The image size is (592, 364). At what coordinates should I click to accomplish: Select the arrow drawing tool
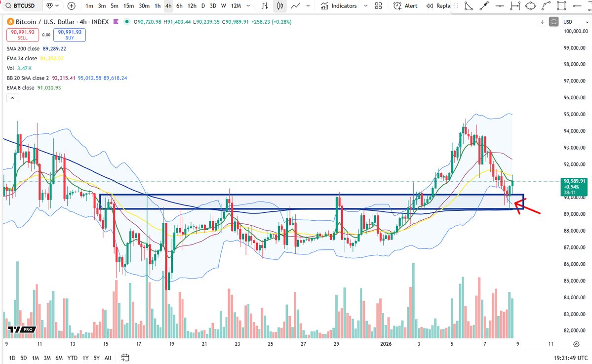pos(484,5)
